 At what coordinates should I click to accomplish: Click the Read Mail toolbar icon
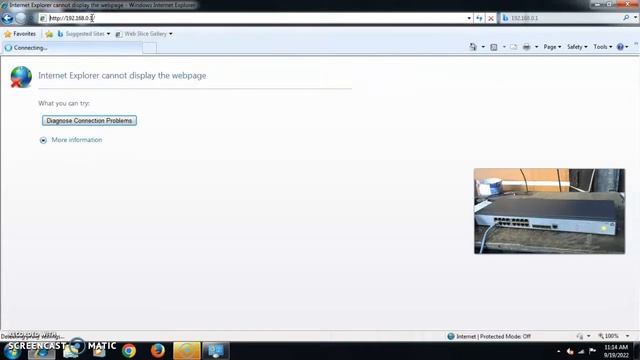pos(513,47)
